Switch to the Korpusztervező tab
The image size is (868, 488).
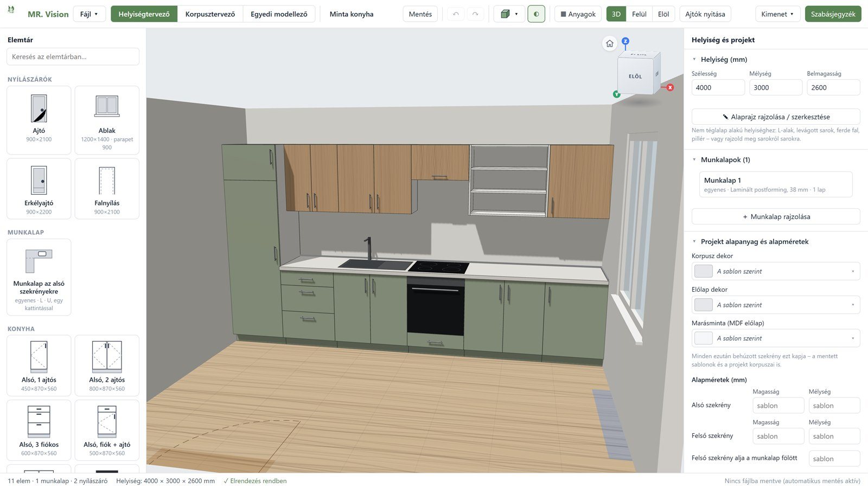pos(210,14)
